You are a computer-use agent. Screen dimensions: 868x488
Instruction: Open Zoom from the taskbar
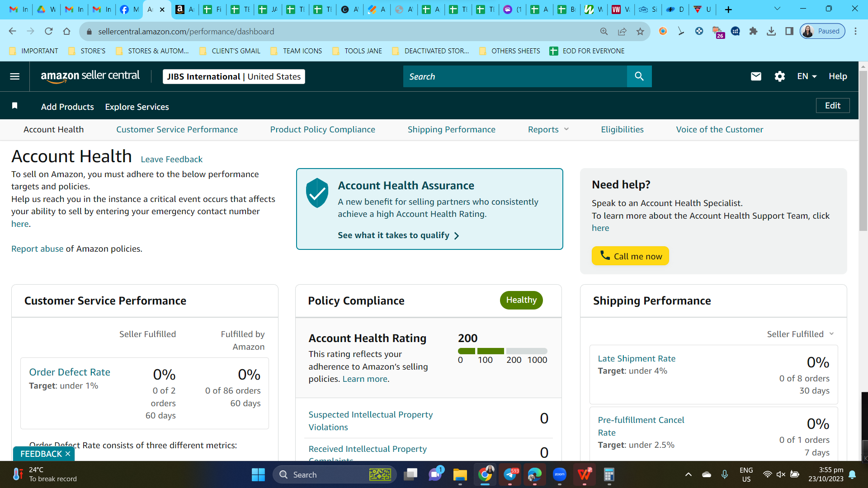click(x=560, y=474)
